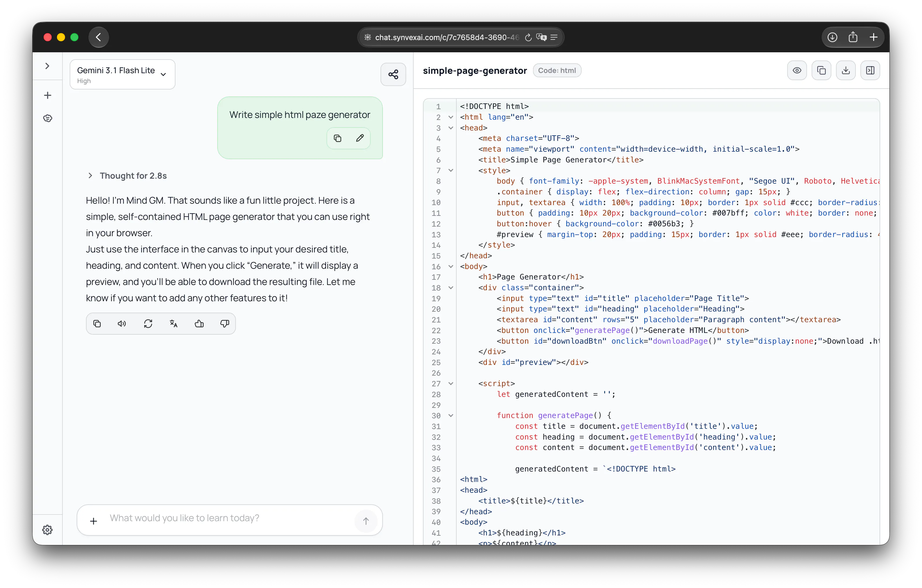Open the chat history icon in sidebar
This screenshot has height=588, width=922.
click(47, 118)
